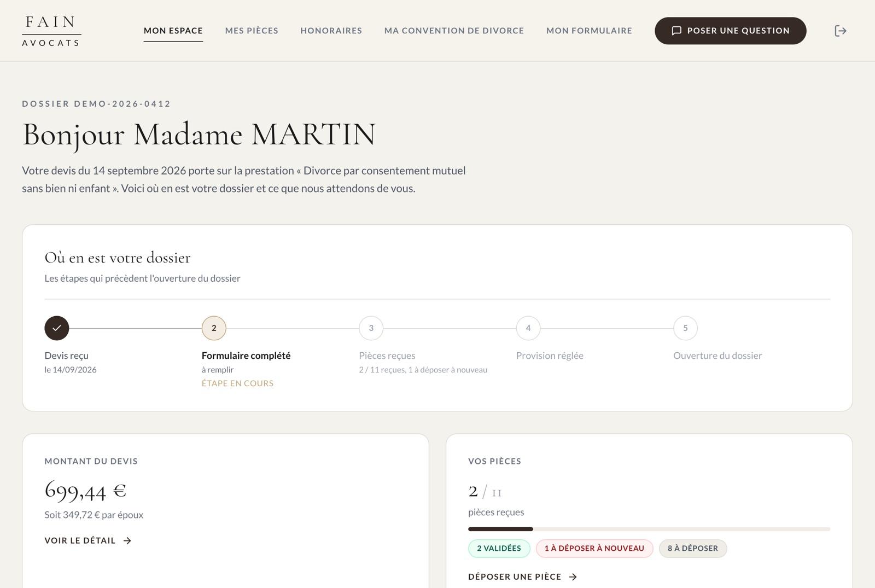Click the Bonjour Madame MARTIN heading
Image resolution: width=875 pixels, height=588 pixels.
pos(199,135)
